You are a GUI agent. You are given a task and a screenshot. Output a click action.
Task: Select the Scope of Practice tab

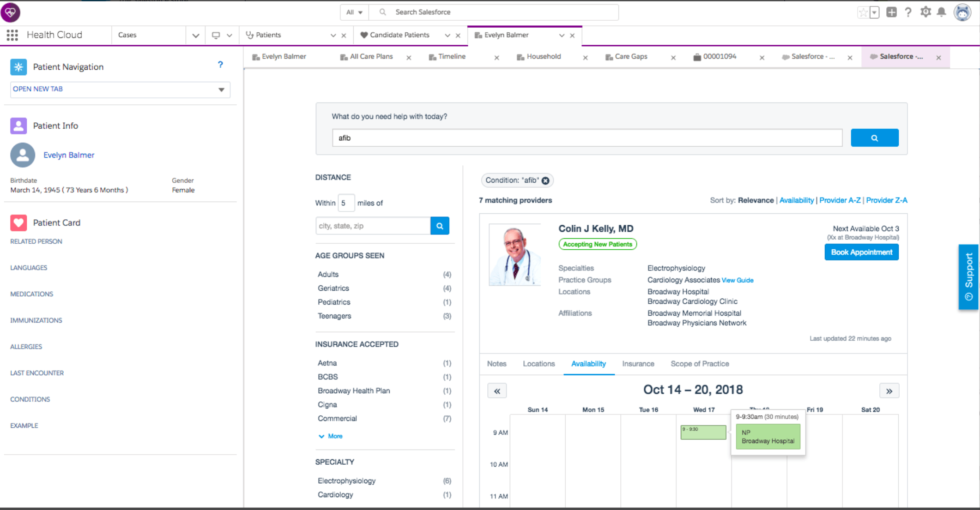coord(700,364)
